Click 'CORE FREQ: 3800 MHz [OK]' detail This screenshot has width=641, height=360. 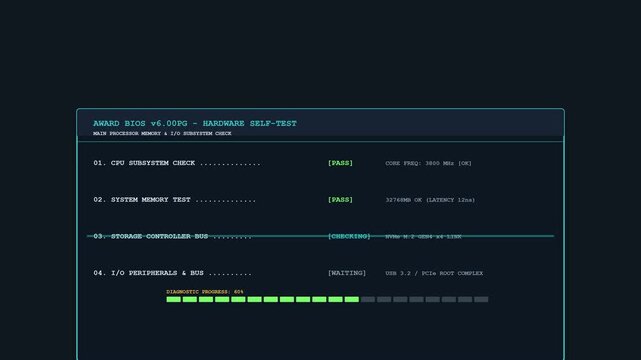click(x=428, y=163)
